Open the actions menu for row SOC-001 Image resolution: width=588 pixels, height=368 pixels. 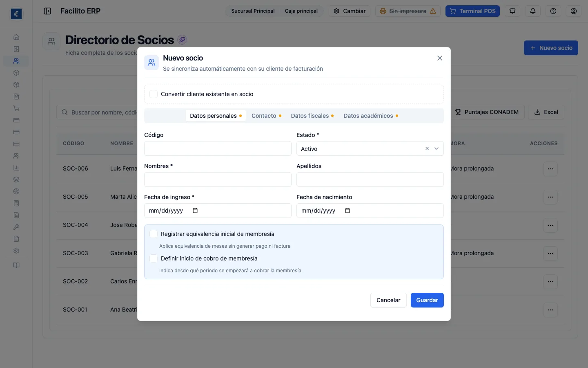[x=550, y=310]
